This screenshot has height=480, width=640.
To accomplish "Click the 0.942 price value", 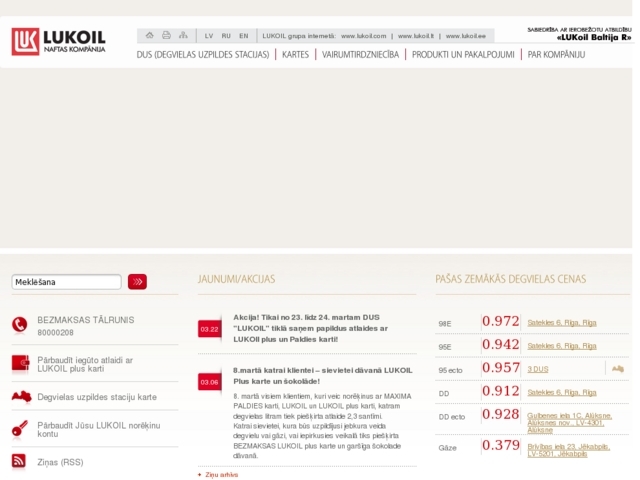I will [x=500, y=344].
